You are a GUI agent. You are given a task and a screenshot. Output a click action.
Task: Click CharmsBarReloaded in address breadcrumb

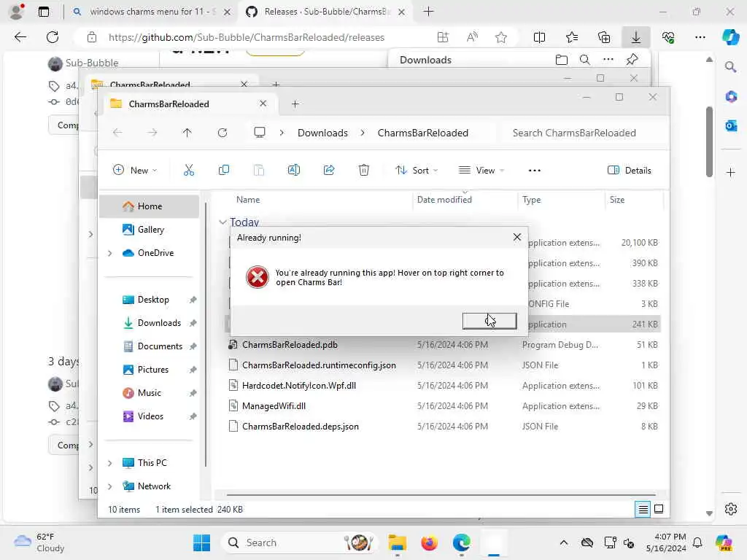click(423, 133)
